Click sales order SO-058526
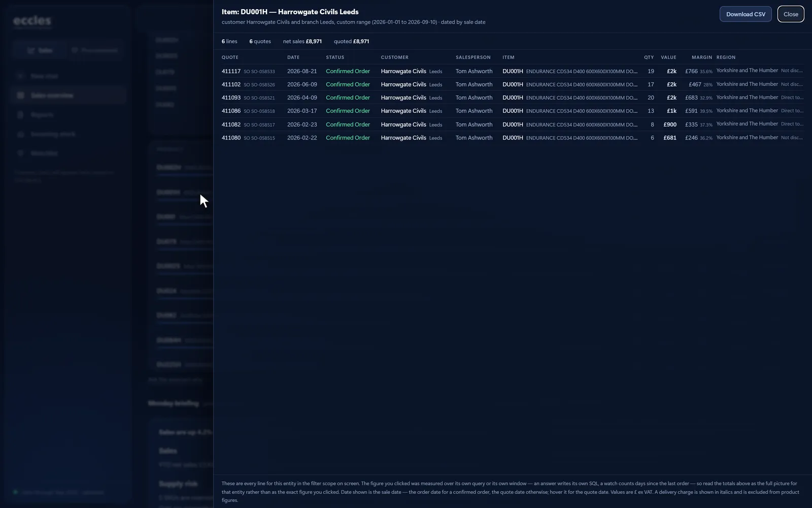812x508 pixels. [x=259, y=85]
